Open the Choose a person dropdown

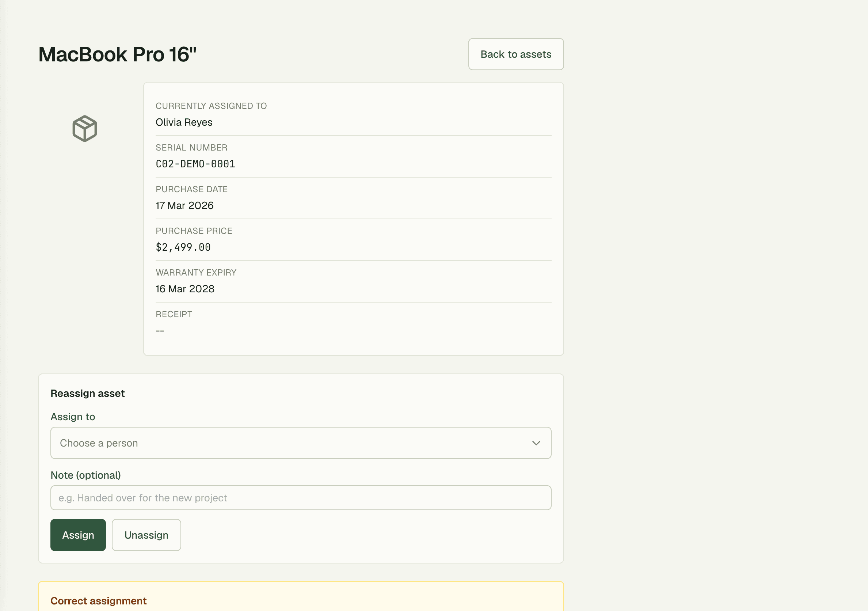[301, 443]
